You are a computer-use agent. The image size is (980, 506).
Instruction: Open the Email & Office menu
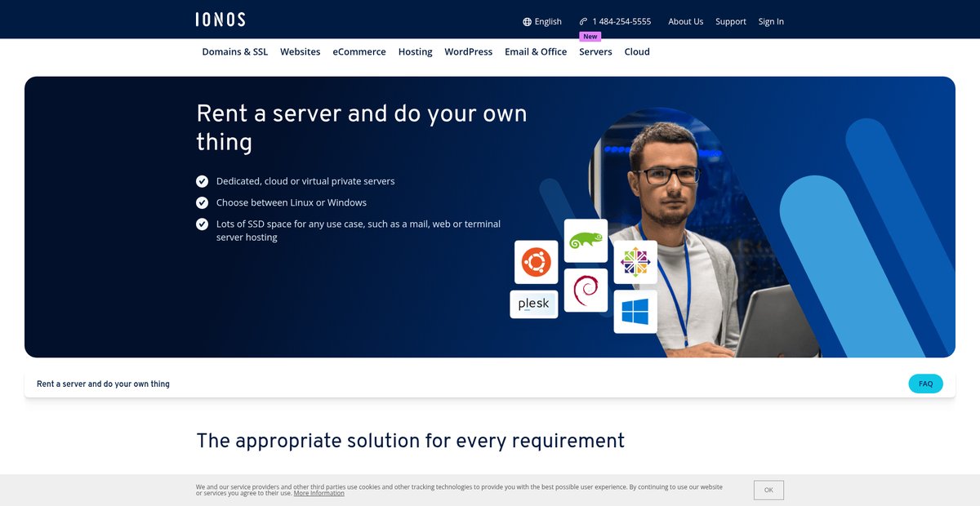[x=536, y=51]
